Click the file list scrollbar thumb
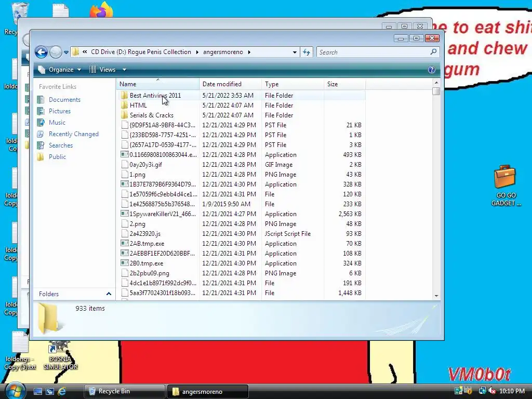The image size is (532, 399). click(436, 91)
